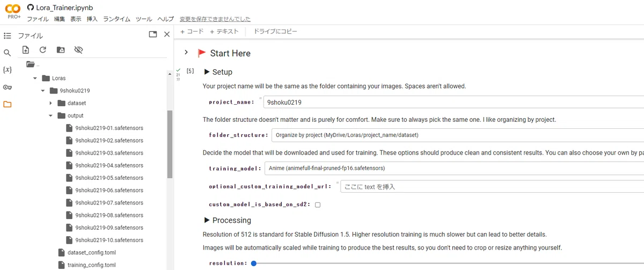Open the folder_structure dropdown
This screenshot has width=644, height=270.
point(457,135)
